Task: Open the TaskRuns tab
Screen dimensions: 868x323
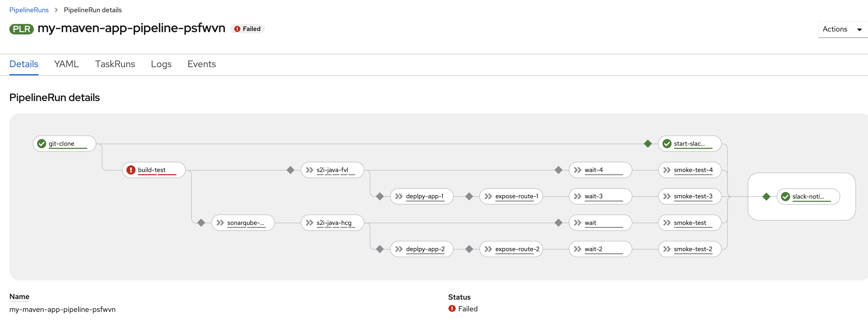Action: pos(115,64)
